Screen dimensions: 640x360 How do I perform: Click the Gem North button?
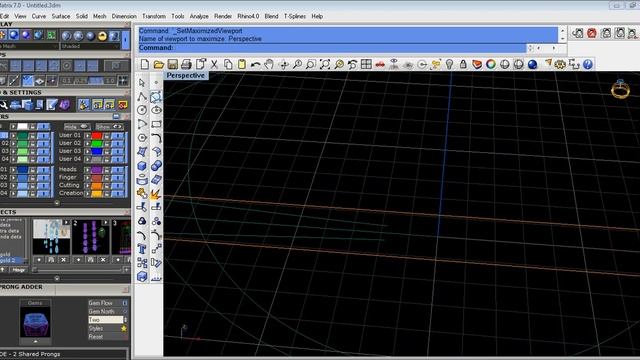(108, 311)
